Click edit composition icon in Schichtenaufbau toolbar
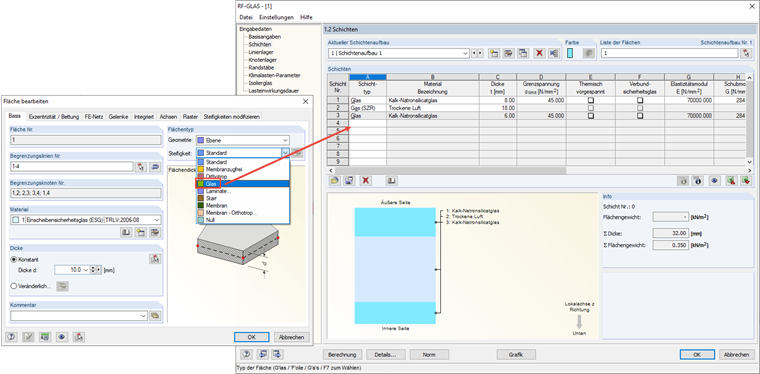 click(508, 53)
